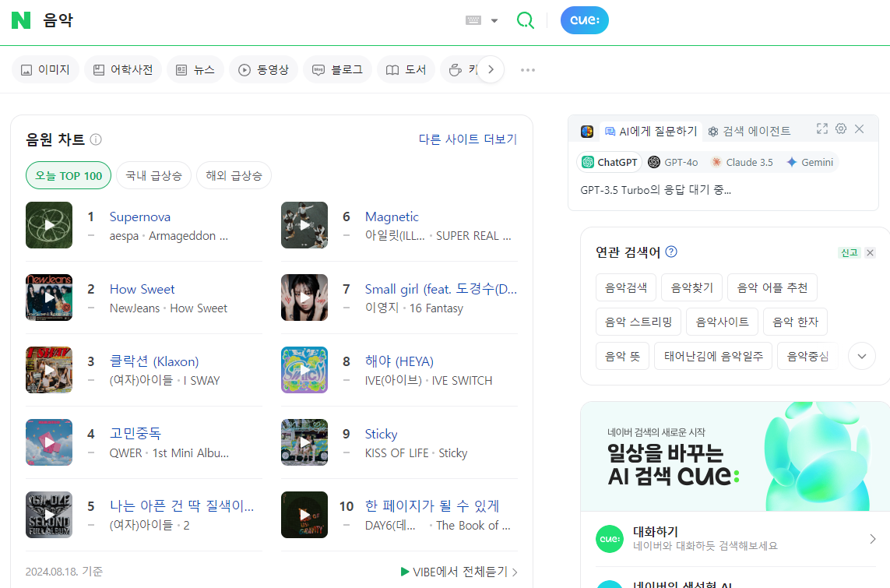Viewport: 890px width, 588px height.
Task: Select the 국내 급상승 filter
Action: tap(154, 175)
